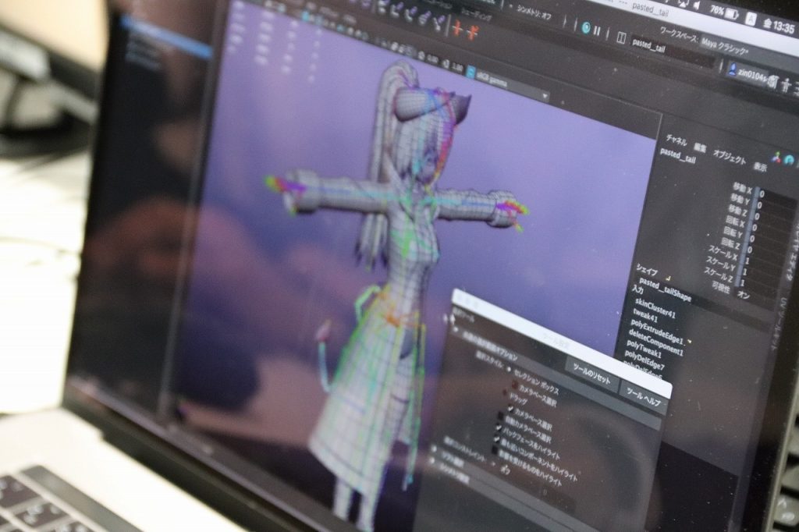Click the blue circular render icon
The height and width of the screenshot is (532, 799).
click(x=585, y=27)
